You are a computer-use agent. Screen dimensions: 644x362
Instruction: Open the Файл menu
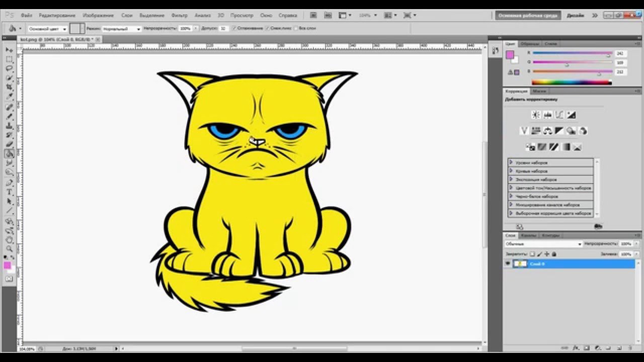27,16
